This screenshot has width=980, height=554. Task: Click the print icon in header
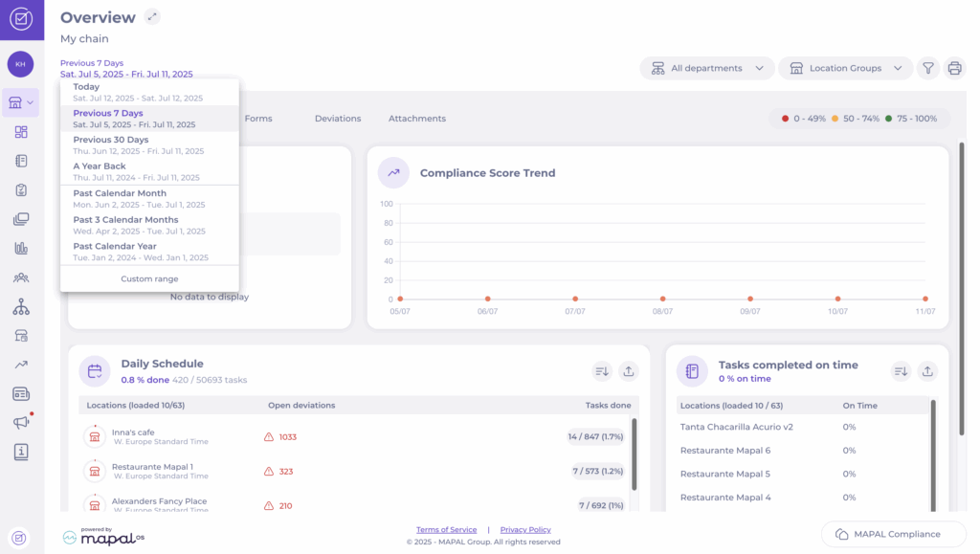tap(954, 68)
